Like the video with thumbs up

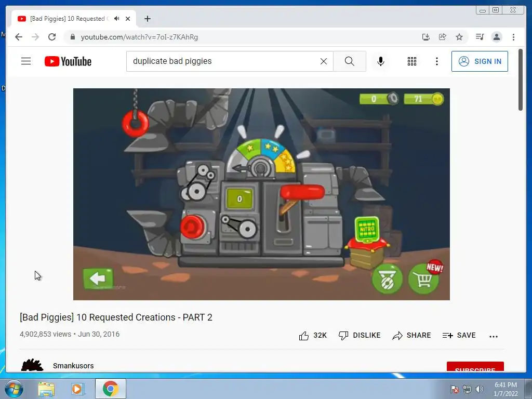click(x=312, y=335)
